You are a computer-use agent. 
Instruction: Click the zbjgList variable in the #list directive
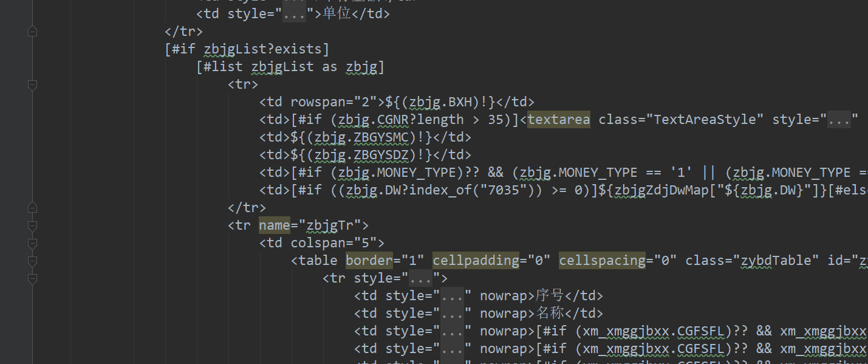pyautogui.click(x=282, y=66)
